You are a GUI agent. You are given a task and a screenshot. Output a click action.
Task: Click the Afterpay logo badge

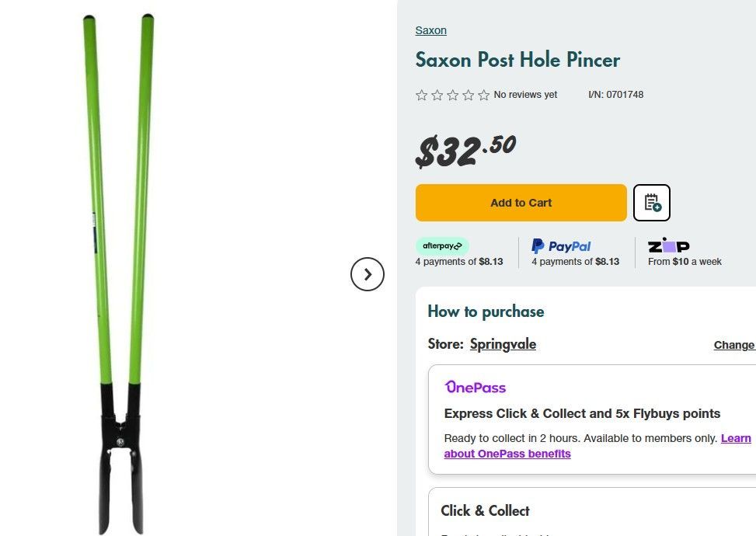[x=442, y=246]
